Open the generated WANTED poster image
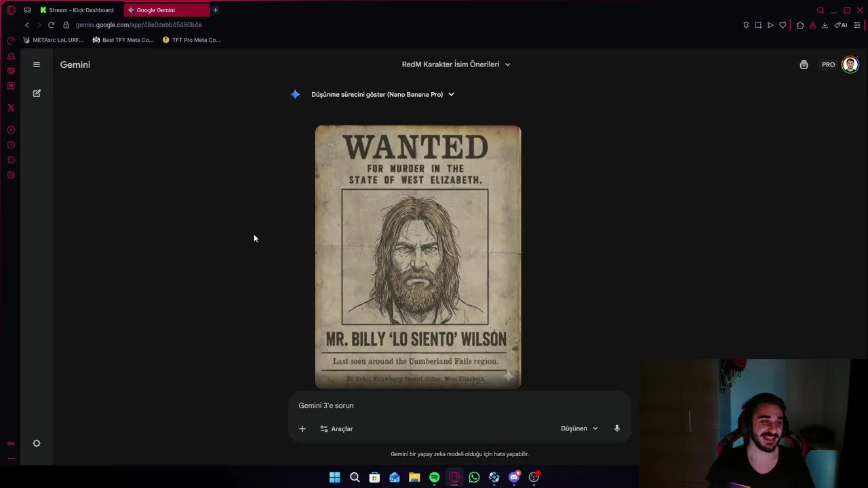This screenshot has width=868, height=488. pyautogui.click(x=418, y=257)
